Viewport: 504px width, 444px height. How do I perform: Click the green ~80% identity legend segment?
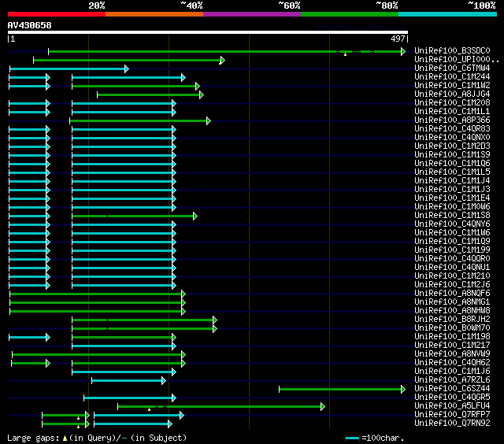(x=349, y=14)
